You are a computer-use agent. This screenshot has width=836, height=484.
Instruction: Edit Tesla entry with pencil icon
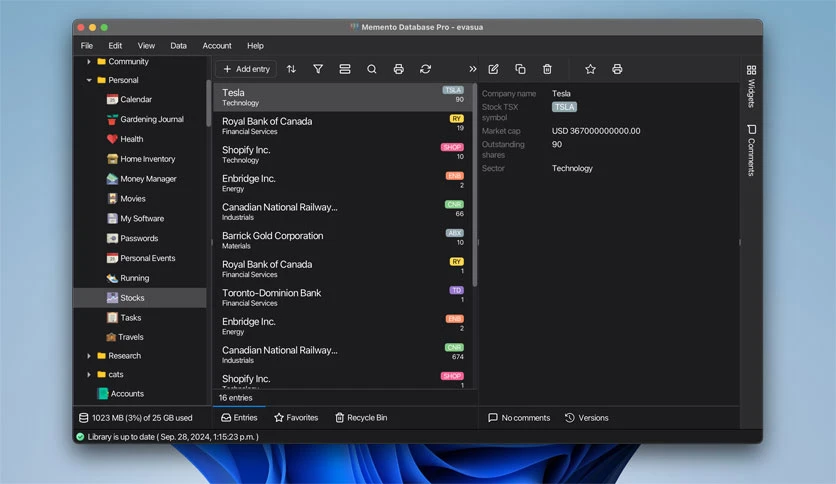[x=493, y=69]
